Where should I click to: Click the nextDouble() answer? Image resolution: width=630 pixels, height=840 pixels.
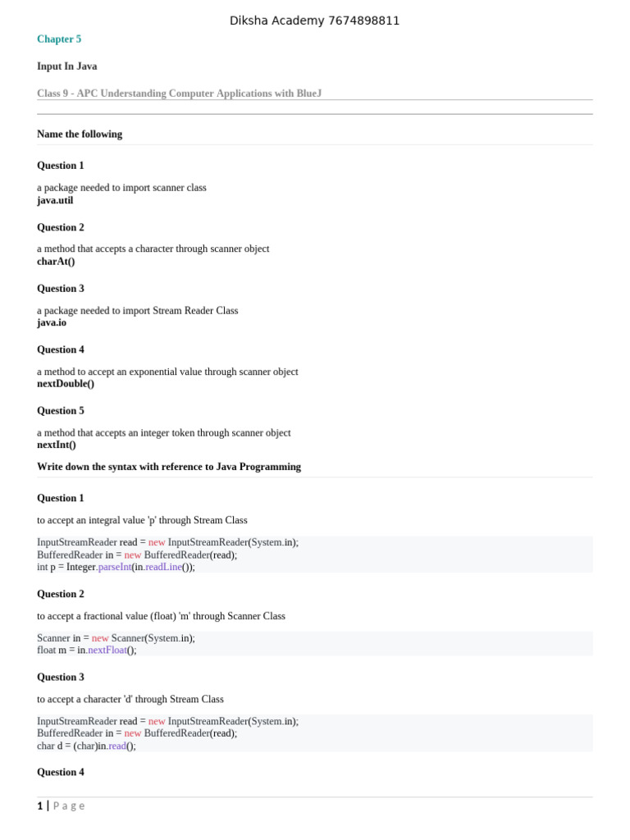pos(66,384)
